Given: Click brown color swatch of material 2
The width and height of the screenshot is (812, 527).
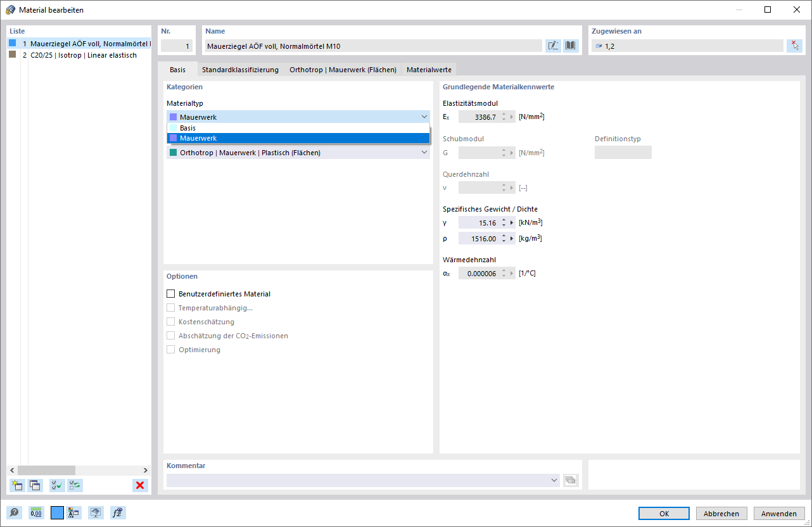Looking at the screenshot, I should (x=12, y=54).
